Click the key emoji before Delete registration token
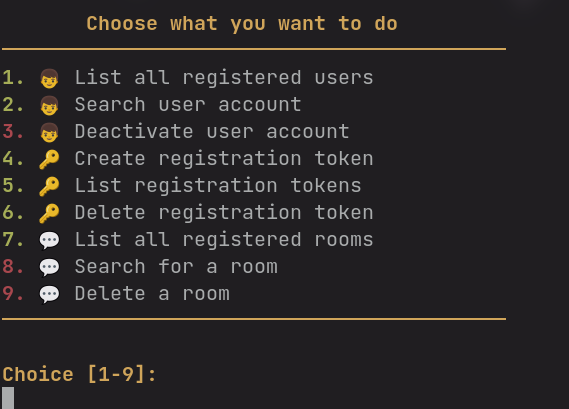Screen dimensions: 569x409 click(x=49, y=213)
